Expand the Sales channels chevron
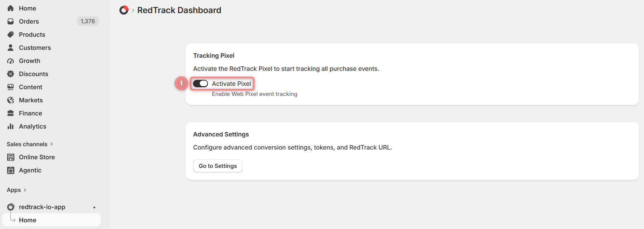The width and height of the screenshot is (644, 229). pos(51,144)
